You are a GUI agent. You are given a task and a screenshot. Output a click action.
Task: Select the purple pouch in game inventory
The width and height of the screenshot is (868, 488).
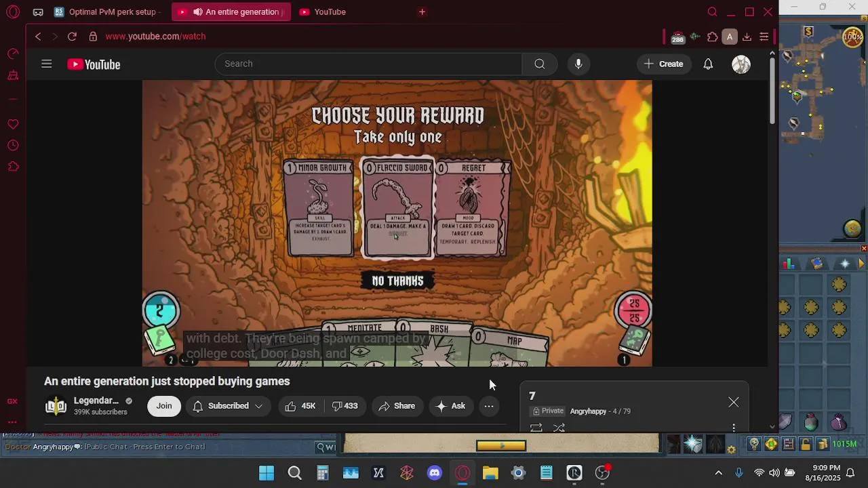tap(839, 422)
